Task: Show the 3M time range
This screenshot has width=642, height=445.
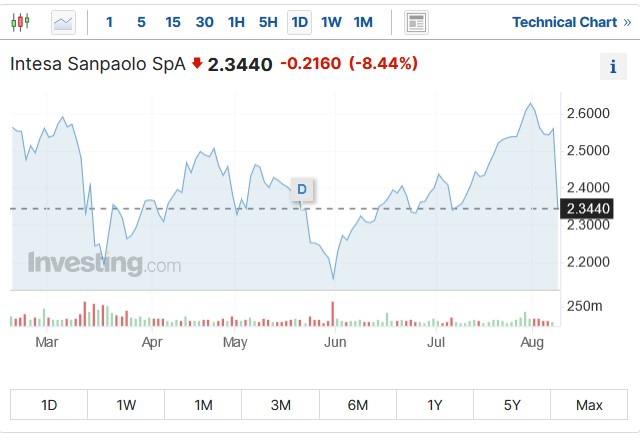Action: click(281, 405)
